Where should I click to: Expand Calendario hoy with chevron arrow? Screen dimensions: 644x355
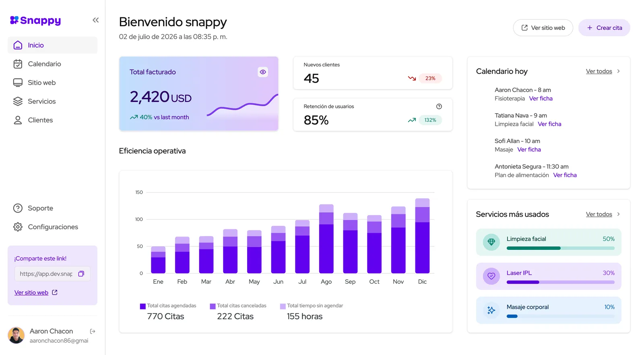pyautogui.click(x=619, y=71)
